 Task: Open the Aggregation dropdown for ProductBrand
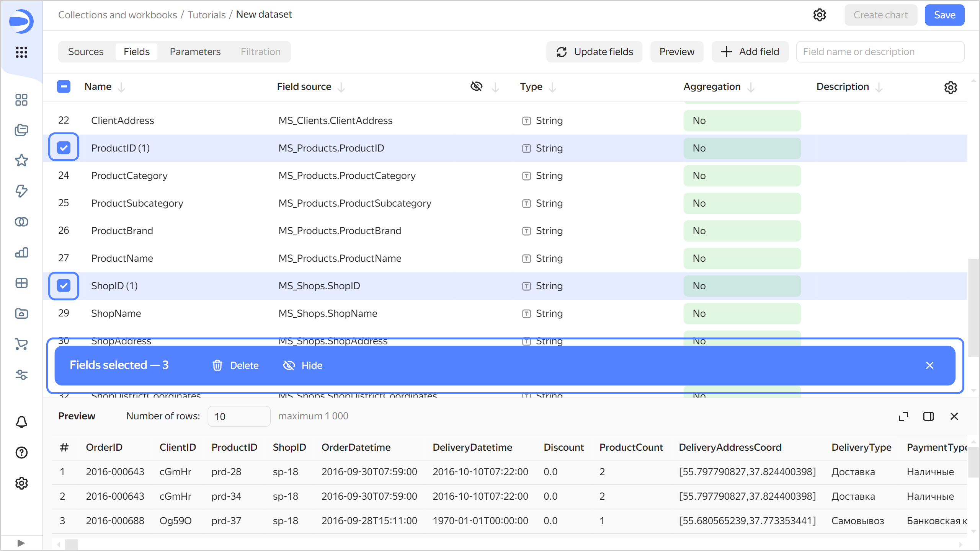742,231
